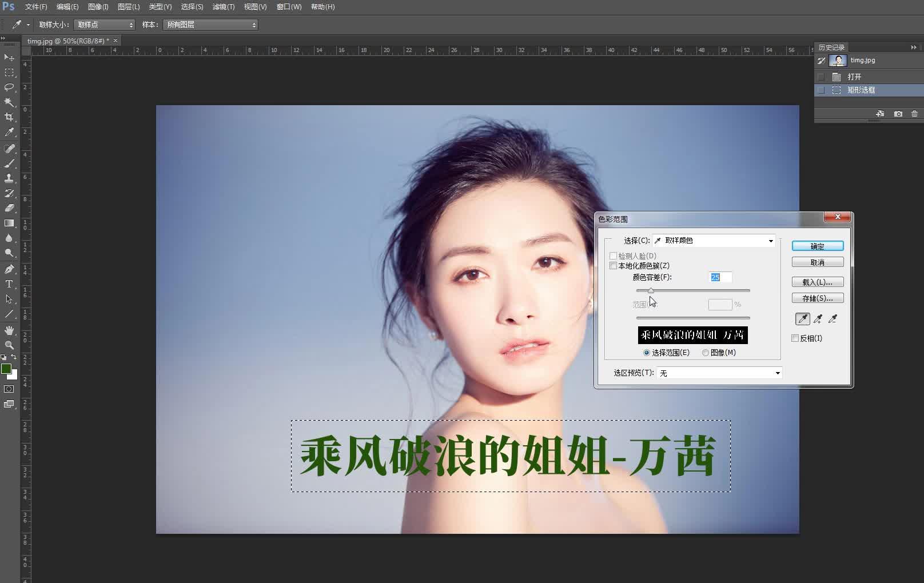Select the Horizontal Type tool

[x=9, y=283]
